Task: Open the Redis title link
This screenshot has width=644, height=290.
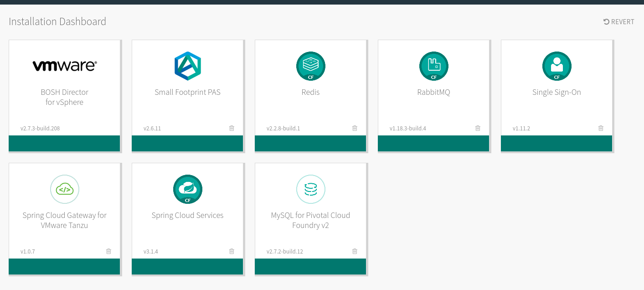Action: 310,92
